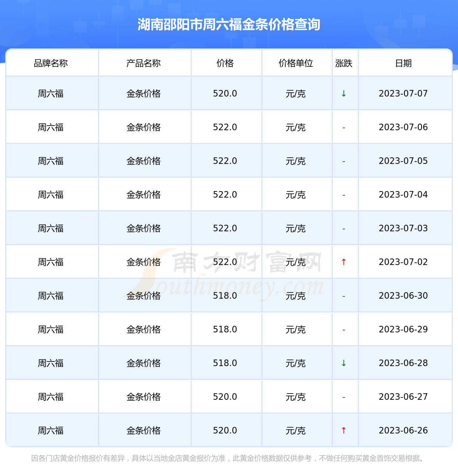Click 周六福 brand in the 2023-07-07 row

coord(51,94)
